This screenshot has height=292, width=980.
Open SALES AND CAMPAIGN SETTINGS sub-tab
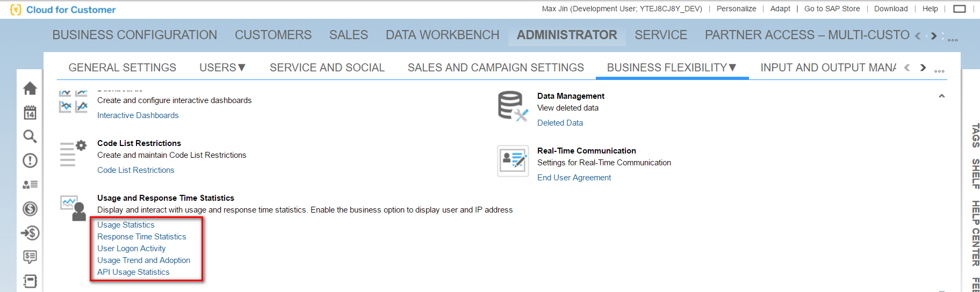(496, 68)
